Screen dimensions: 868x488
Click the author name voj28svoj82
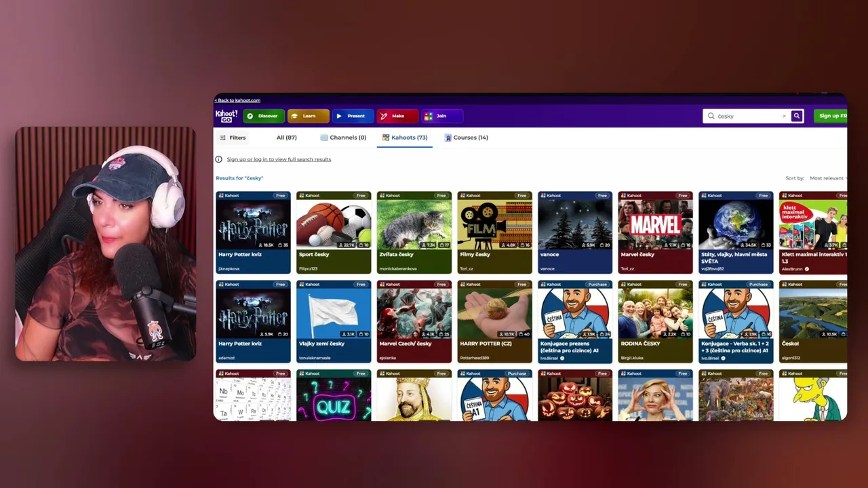[x=713, y=269]
